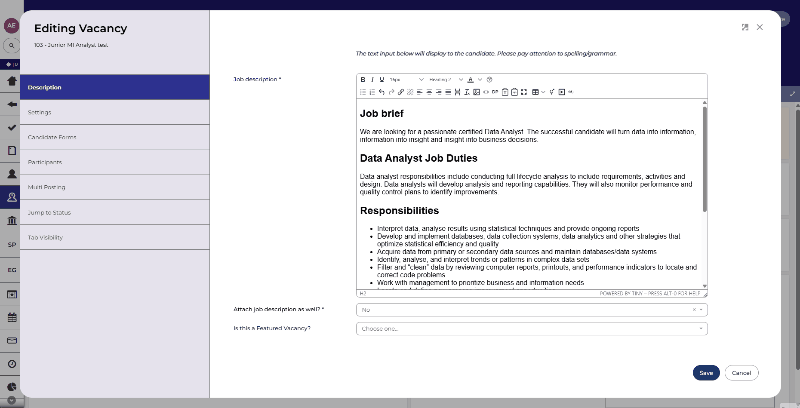Image resolution: width=800 pixels, height=408 pixels.
Task: Open the Tab visibility tab
Action: coord(115,237)
